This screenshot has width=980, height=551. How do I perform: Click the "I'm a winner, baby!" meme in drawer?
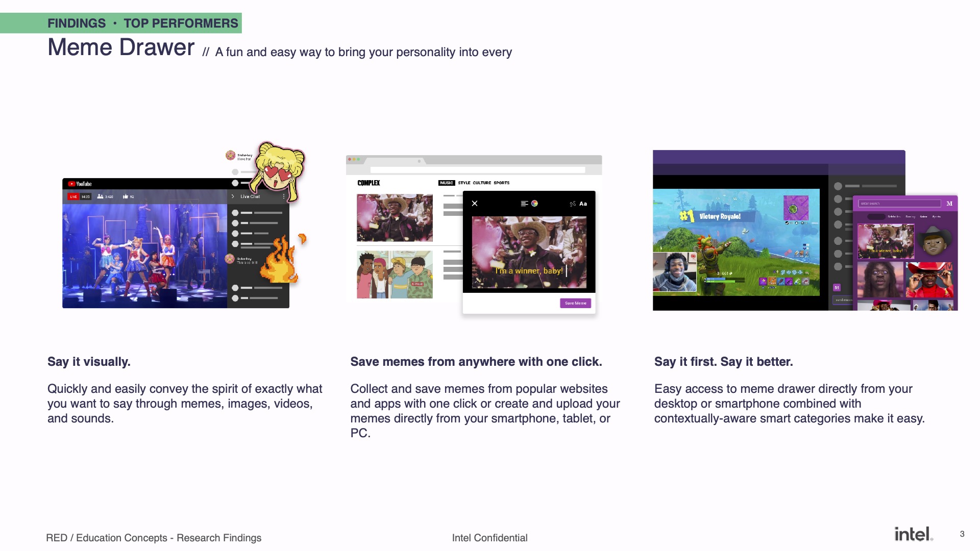(x=886, y=241)
